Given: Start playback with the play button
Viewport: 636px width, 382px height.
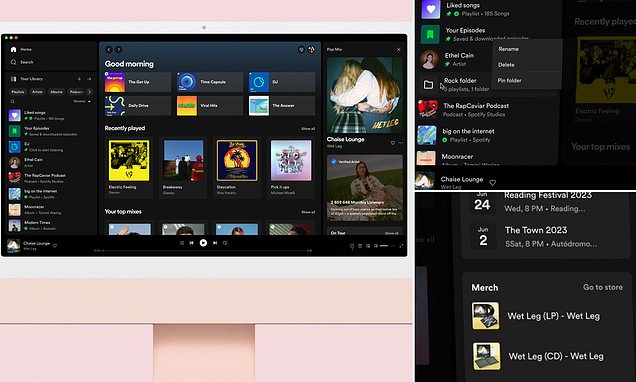Looking at the screenshot, I should [203, 243].
